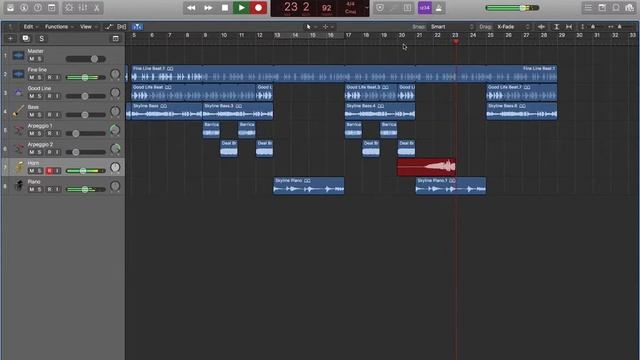
Task: Click the Arpeggio 2 track pan knob
Action: coord(115,149)
